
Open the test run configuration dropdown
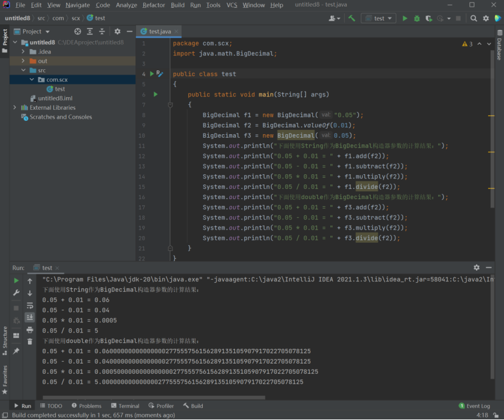378,18
